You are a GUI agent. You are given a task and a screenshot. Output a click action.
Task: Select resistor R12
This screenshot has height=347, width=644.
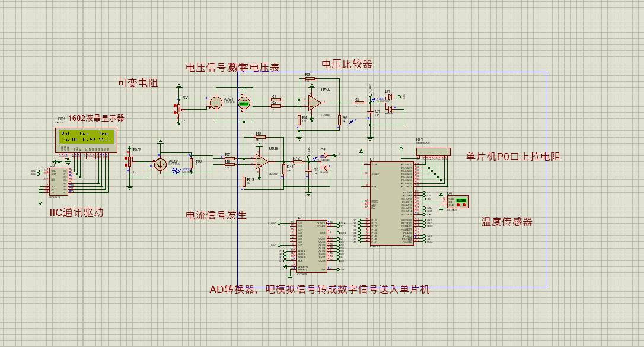297,161
